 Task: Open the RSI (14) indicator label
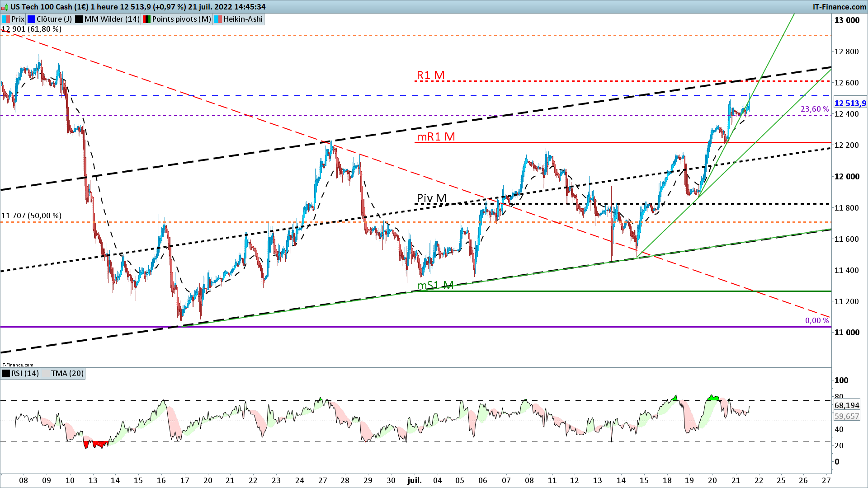25,373
